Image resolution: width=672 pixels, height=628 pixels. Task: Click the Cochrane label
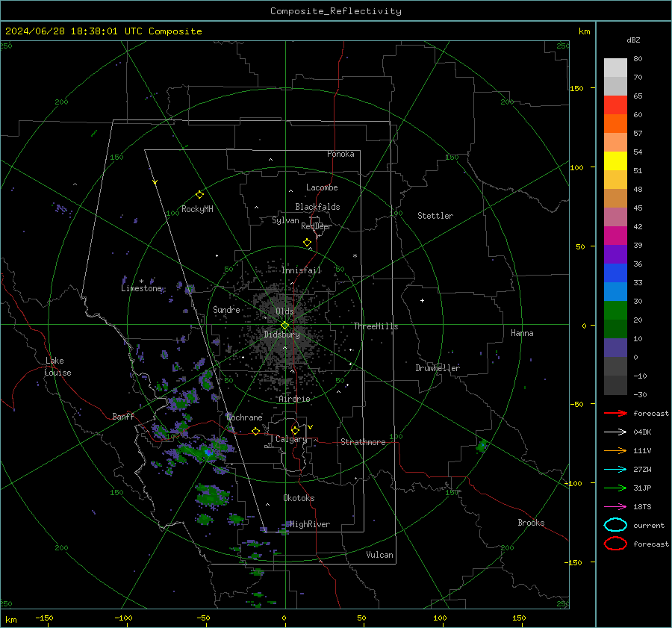[244, 417]
